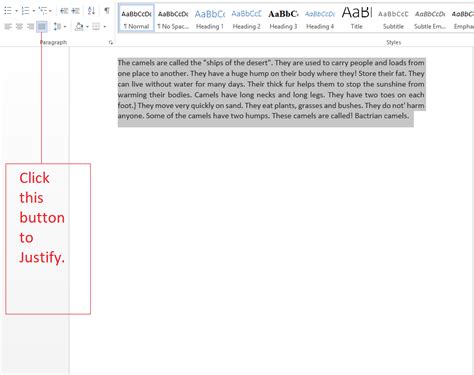Open the line spacing dropdown arrow
474x375 pixels.
pos(65,26)
